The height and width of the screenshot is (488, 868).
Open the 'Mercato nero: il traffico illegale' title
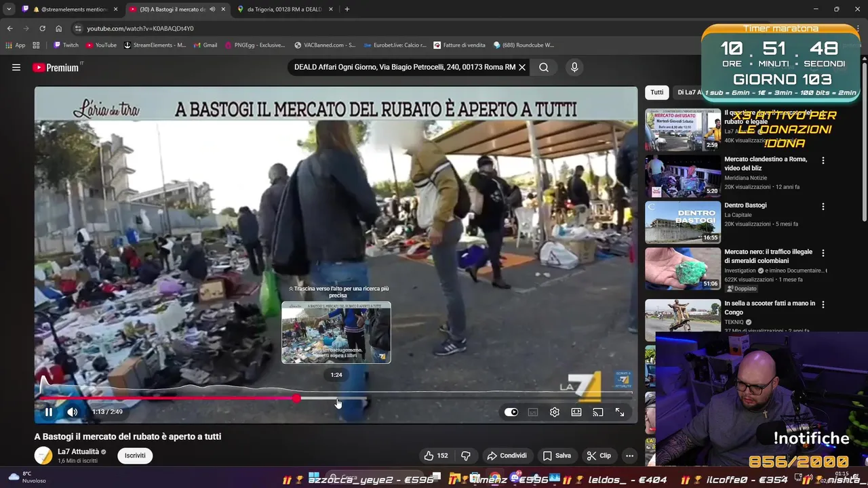click(x=768, y=256)
